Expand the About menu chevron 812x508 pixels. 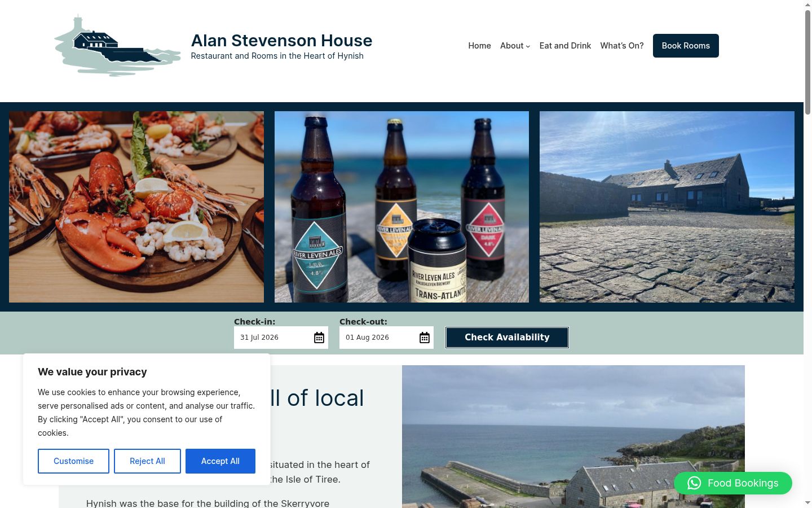(x=528, y=46)
